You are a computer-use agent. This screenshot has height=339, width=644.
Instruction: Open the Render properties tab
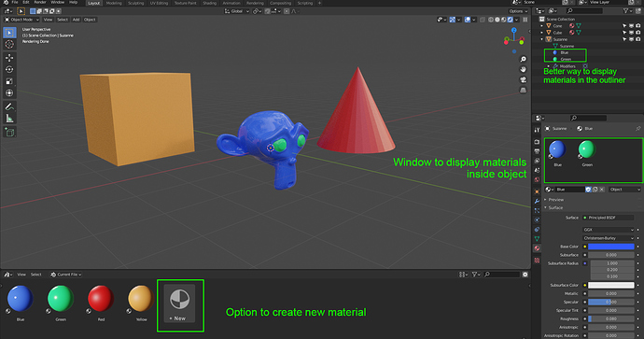(x=537, y=142)
